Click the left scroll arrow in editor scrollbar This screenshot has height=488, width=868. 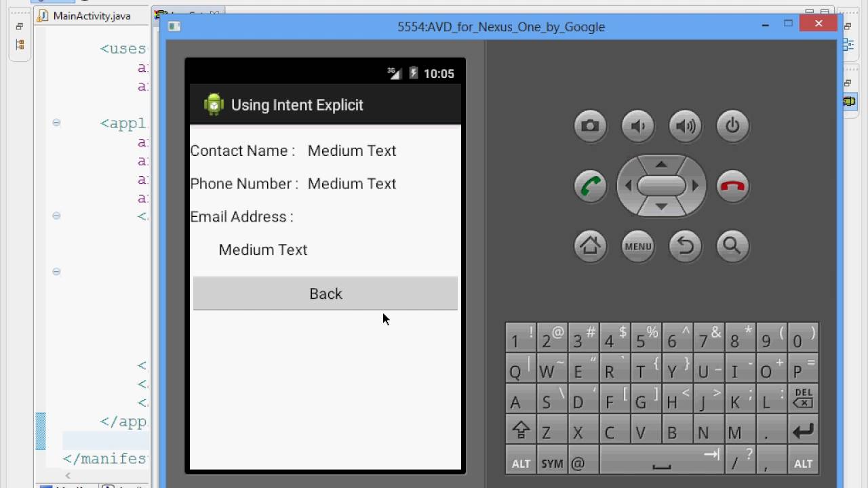point(67,476)
